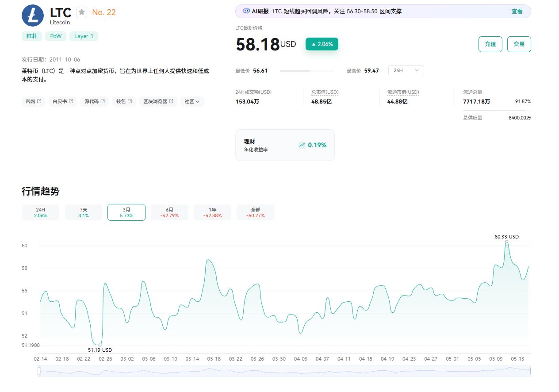Click the 05-09 date label on chart axis
The height and width of the screenshot is (392, 559).
pos(496,359)
